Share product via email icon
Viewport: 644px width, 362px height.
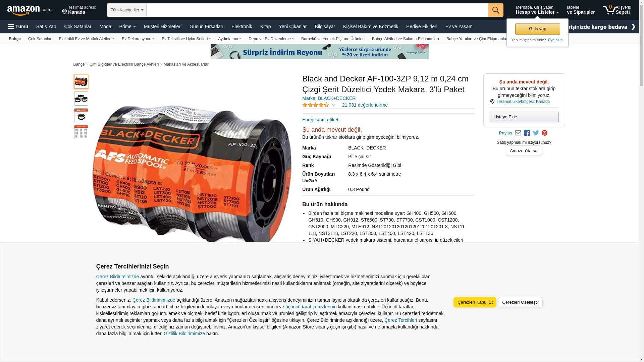(518, 133)
